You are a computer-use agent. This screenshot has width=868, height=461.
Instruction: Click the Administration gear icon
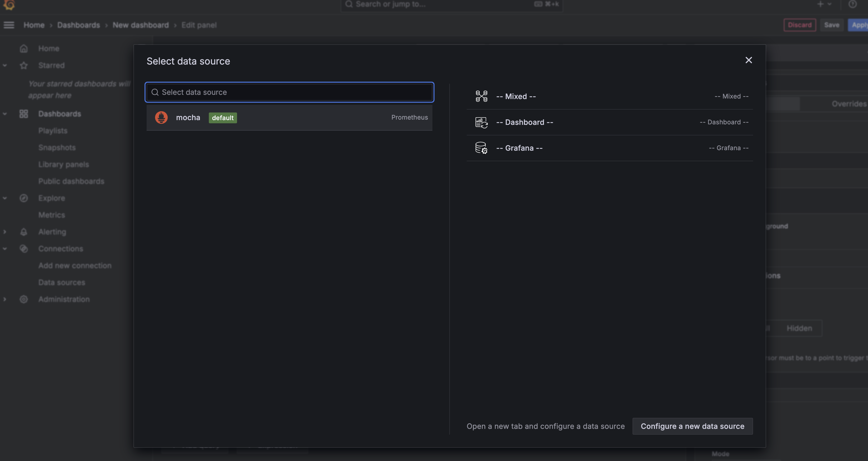tap(23, 299)
